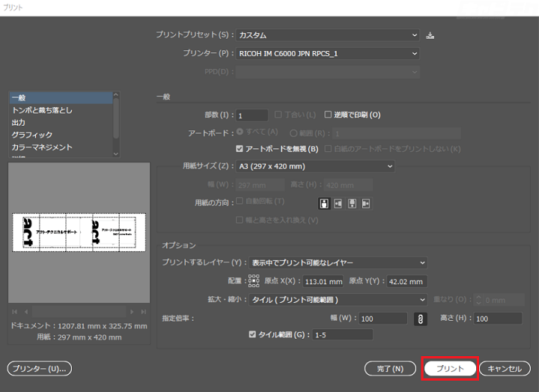Open プリントプリセット dropdown

328,35
